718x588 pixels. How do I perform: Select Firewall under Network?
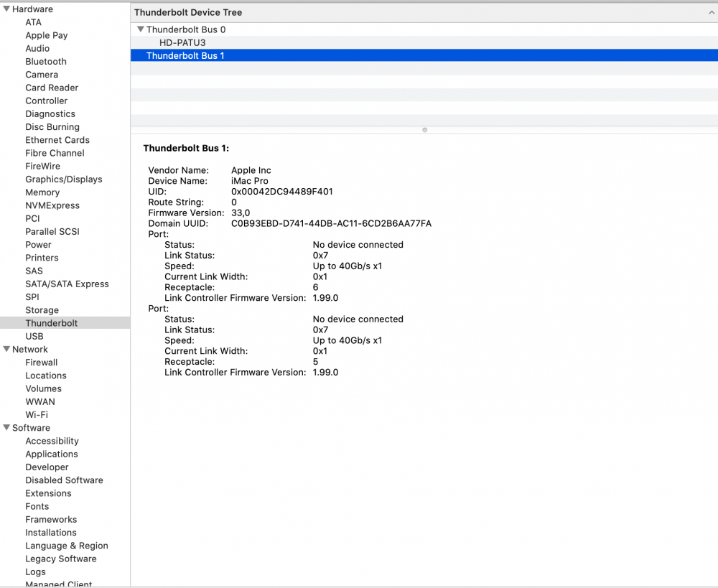click(41, 363)
